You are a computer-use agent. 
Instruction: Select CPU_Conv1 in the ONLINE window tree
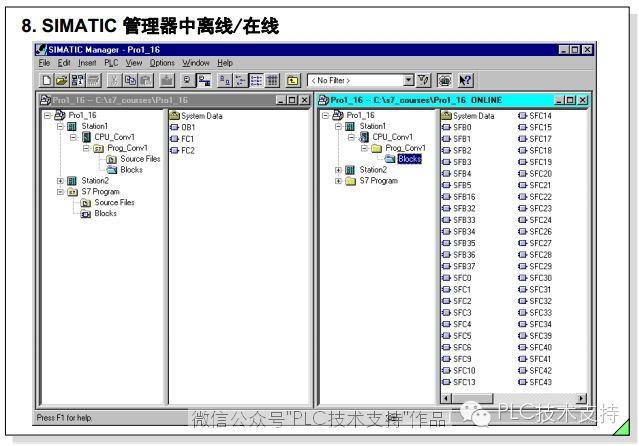pos(392,137)
